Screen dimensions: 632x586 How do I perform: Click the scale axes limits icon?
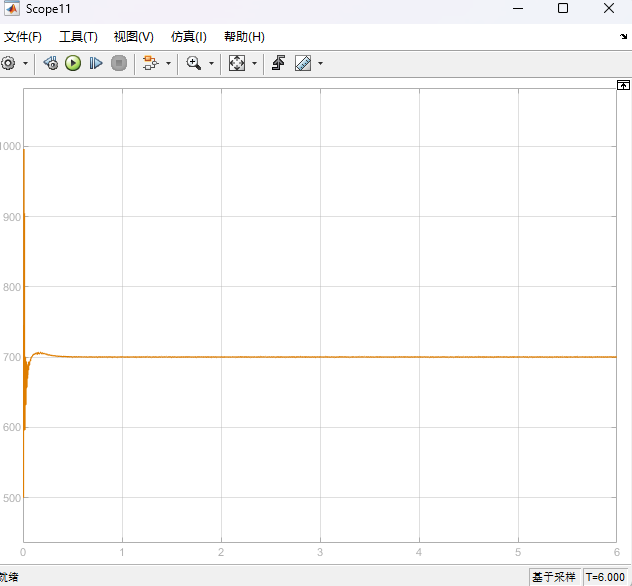tap(237, 63)
